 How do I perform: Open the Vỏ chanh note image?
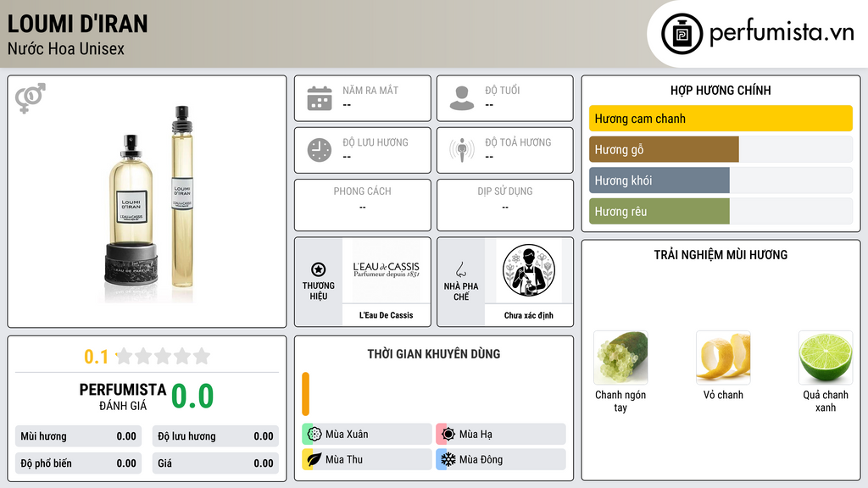(x=723, y=358)
